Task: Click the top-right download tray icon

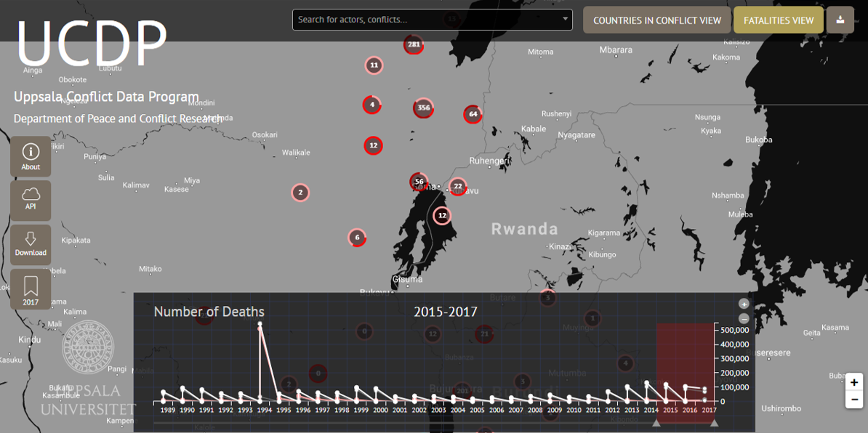Action: point(840,20)
